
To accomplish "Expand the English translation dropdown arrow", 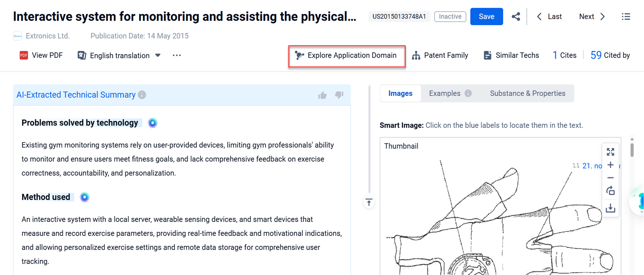I will (x=158, y=55).
